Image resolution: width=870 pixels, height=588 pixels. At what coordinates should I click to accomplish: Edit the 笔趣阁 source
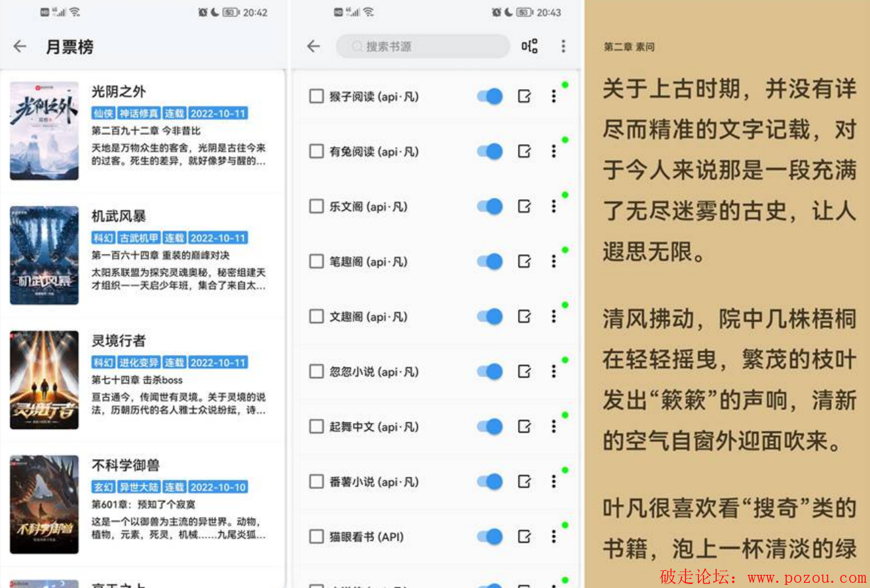524,261
